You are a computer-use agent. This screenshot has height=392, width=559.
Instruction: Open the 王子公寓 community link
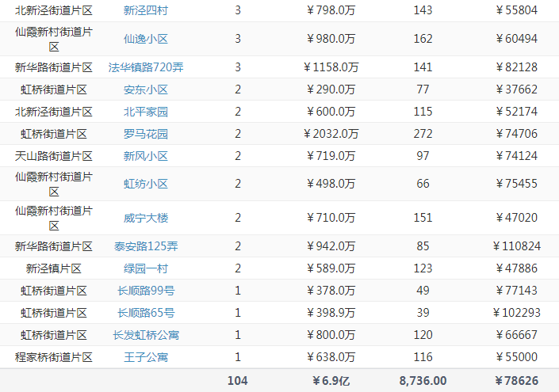(145, 357)
